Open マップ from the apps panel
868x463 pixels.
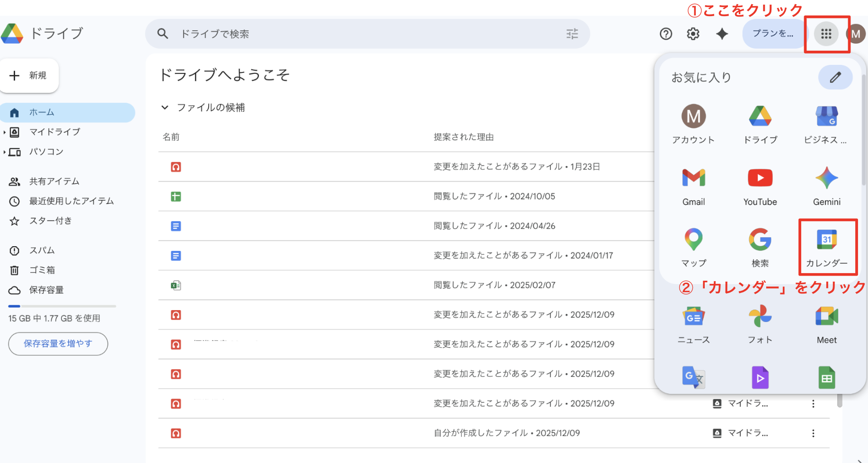coord(693,248)
